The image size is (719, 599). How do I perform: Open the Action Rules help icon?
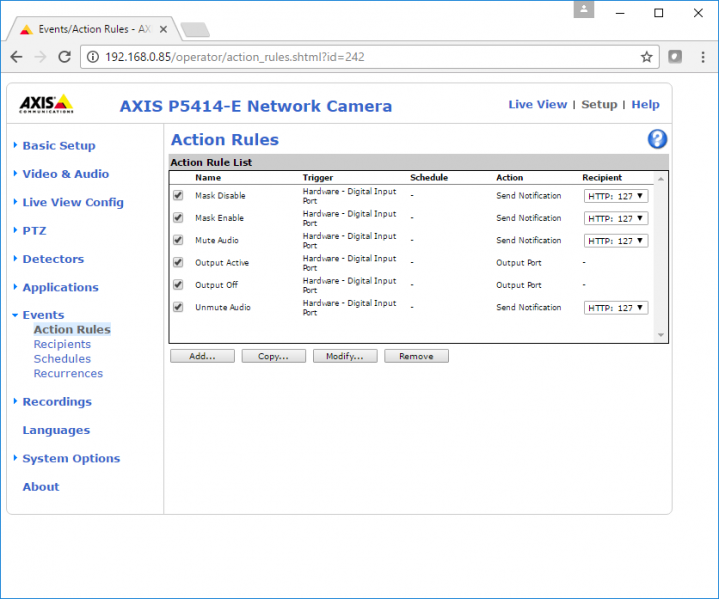click(x=657, y=139)
